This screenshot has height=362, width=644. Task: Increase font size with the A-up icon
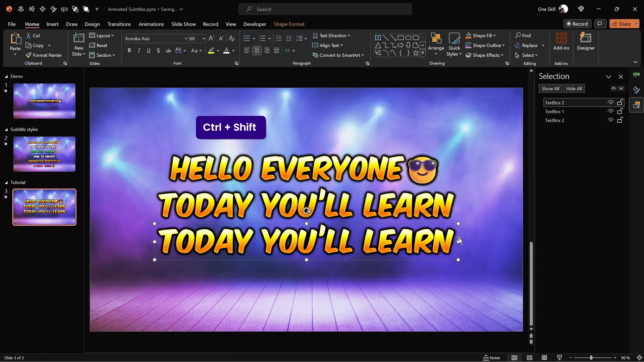click(x=211, y=39)
